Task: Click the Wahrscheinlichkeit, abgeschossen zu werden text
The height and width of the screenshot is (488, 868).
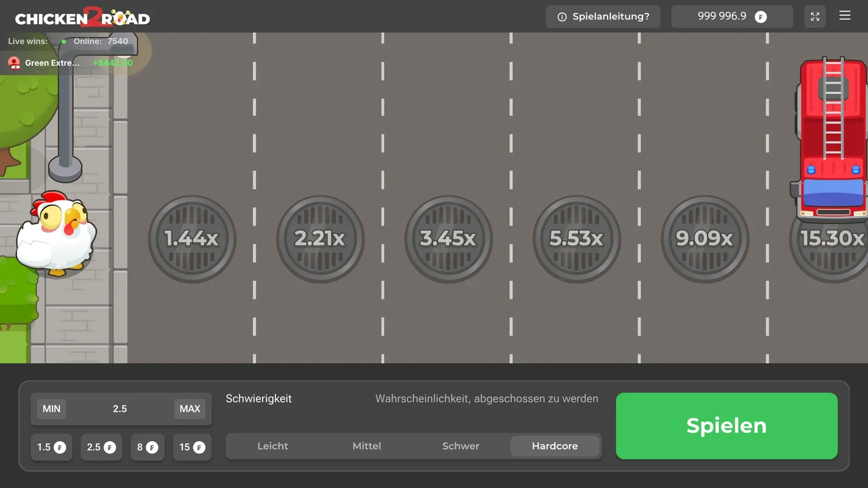Action: click(x=487, y=399)
